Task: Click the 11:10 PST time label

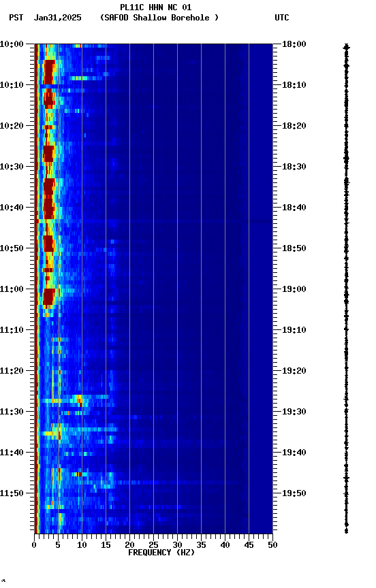Action: point(12,330)
